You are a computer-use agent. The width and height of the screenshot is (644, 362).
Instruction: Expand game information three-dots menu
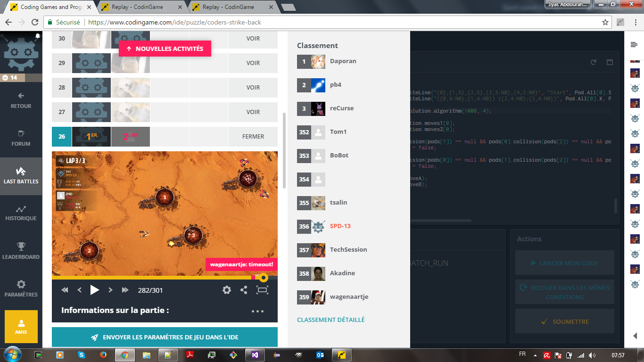(257, 311)
